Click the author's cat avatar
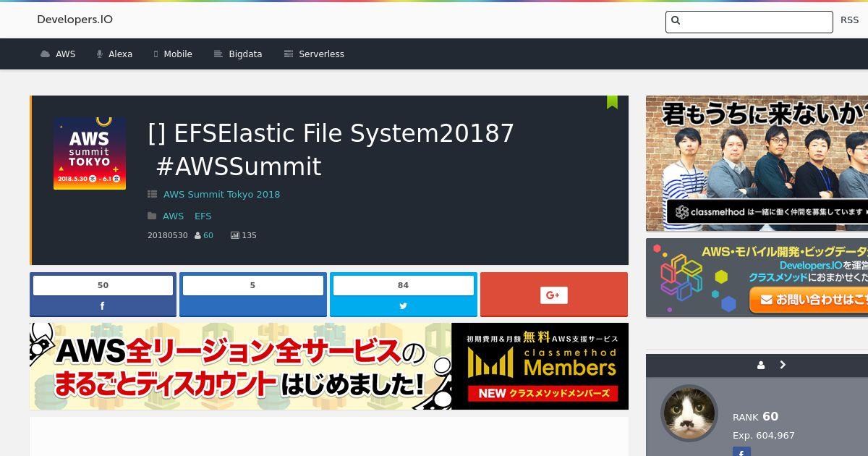868x456 pixels. click(689, 413)
